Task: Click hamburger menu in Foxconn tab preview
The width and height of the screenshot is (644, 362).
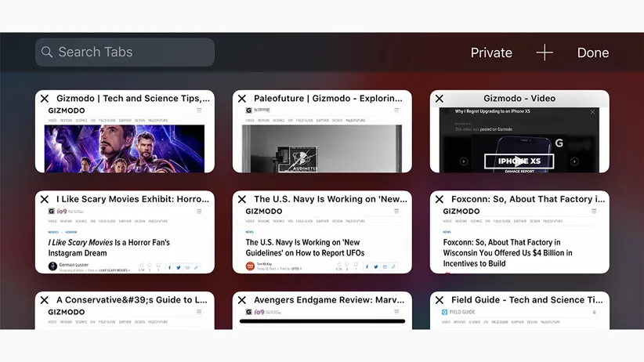Action: tap(594, 212)
